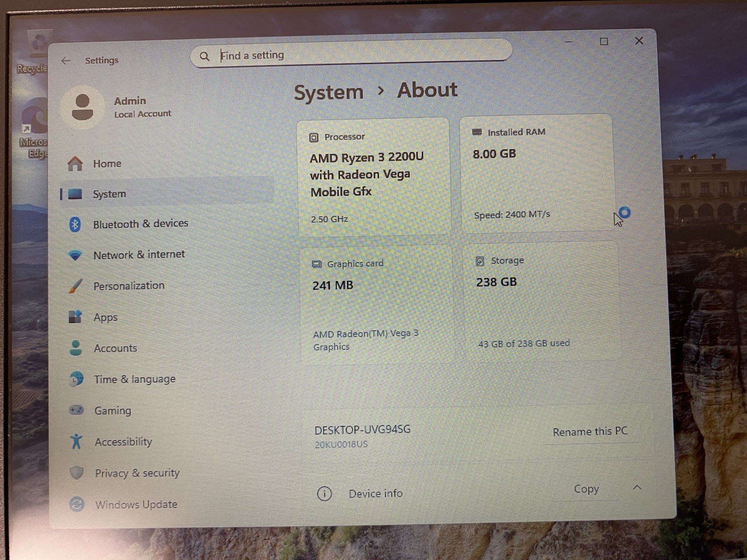Open the Admin account avatar

[x=83, y=107]
